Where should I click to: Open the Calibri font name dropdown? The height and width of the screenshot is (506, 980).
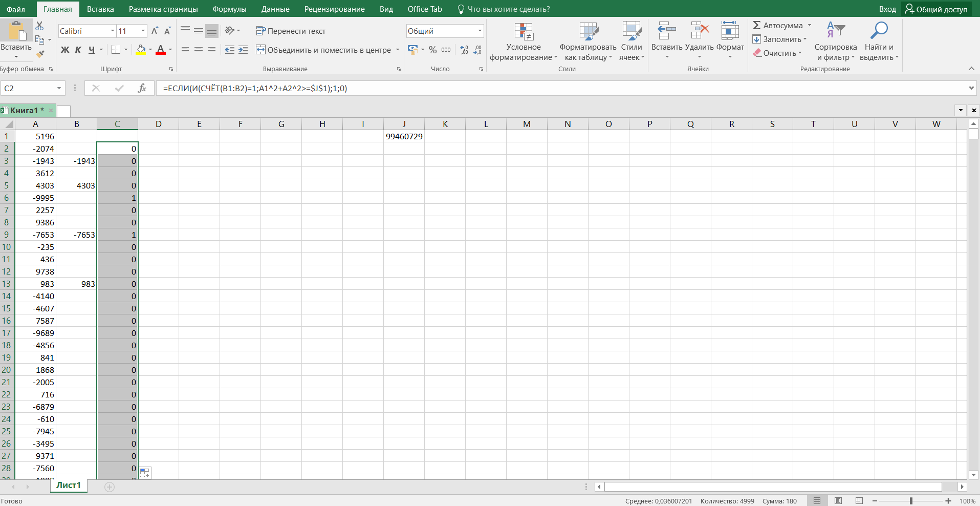[113, 31]
